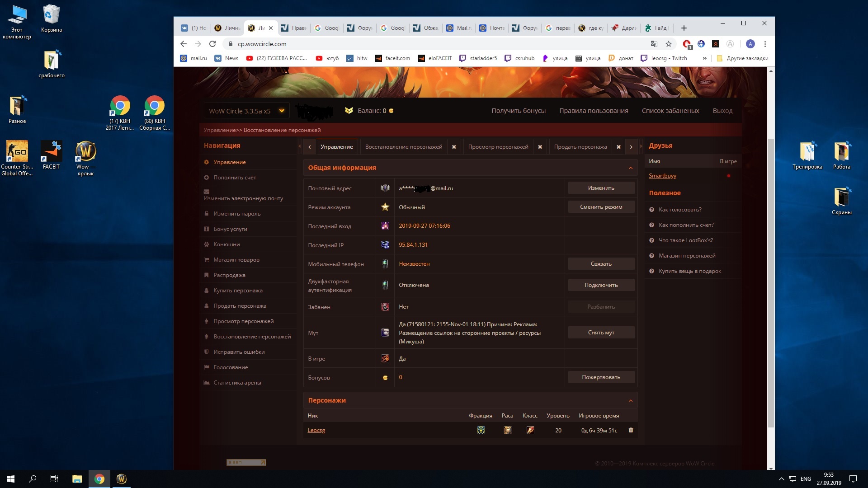868x488 pixels.
Task: Click the question icon beside Как голосовать?
Action: click(x=651, y=210)
